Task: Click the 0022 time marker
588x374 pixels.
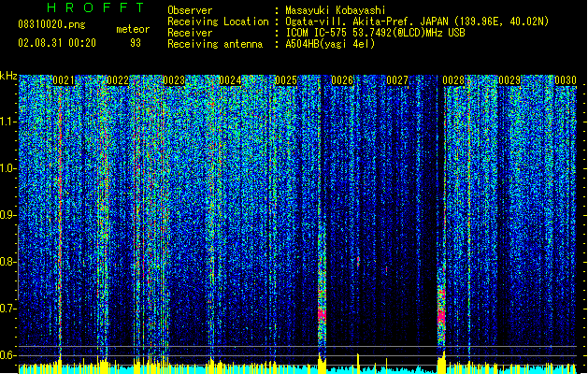Action: click(118, 80)
